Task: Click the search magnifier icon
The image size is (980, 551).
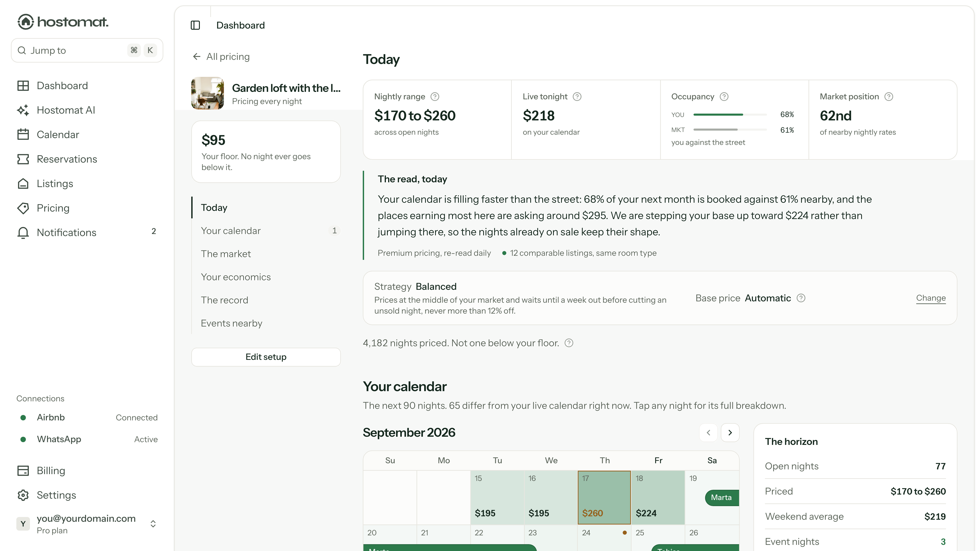Action: (x=22, y=50)
